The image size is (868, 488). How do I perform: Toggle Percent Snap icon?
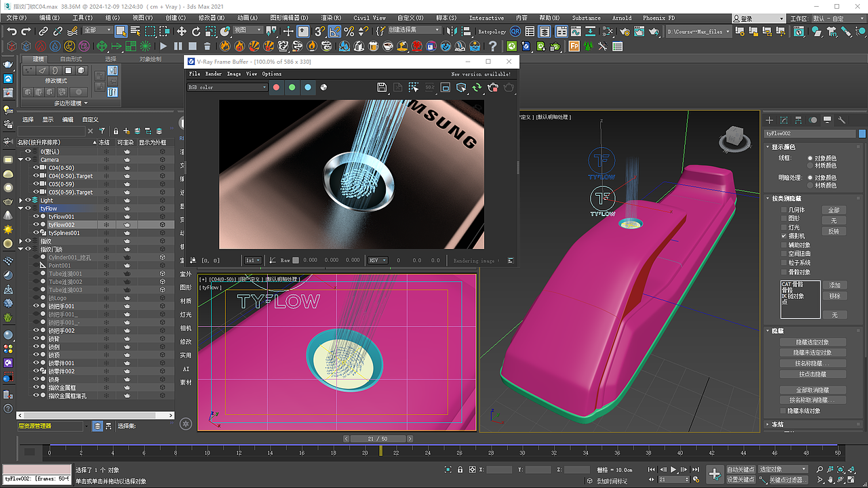[x=349, y=31]
